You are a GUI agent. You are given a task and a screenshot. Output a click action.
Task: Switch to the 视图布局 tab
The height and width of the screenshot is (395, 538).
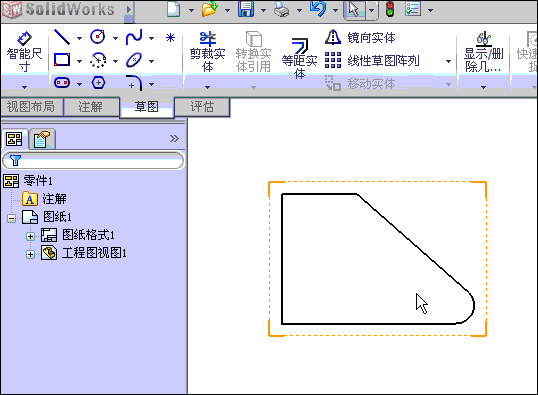(31, 107)
